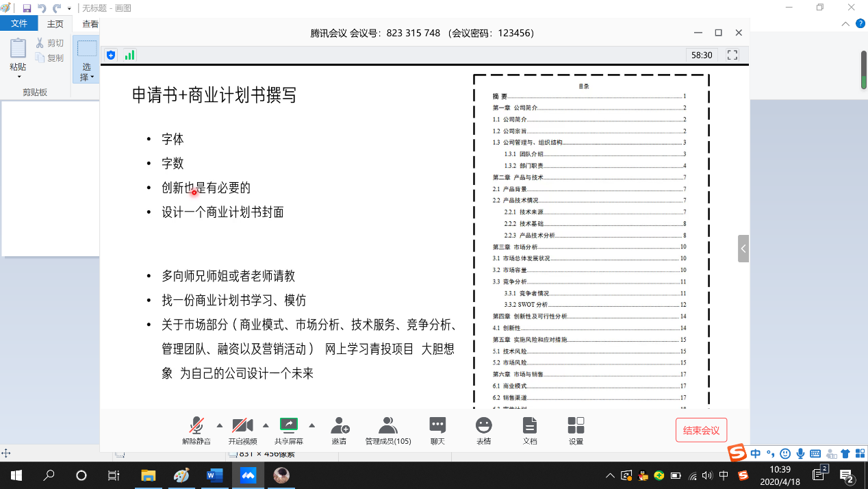Open the 表情 emoji reactions

484,426
